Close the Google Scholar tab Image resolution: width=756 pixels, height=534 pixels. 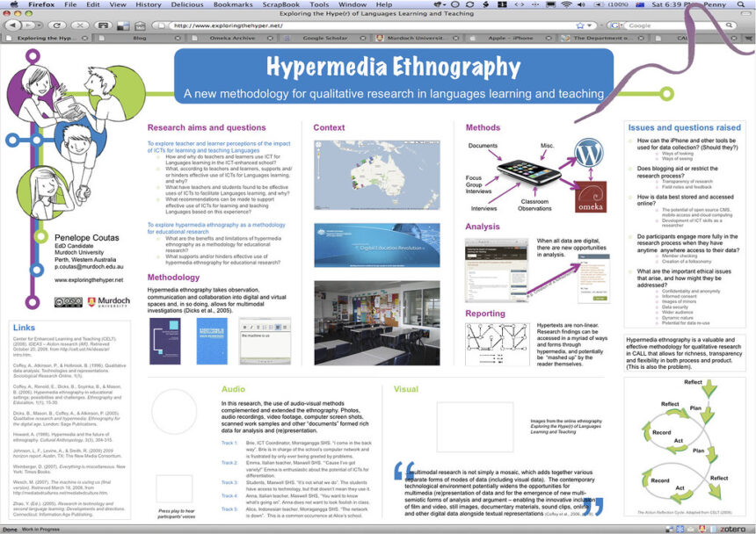coord(362,38)
